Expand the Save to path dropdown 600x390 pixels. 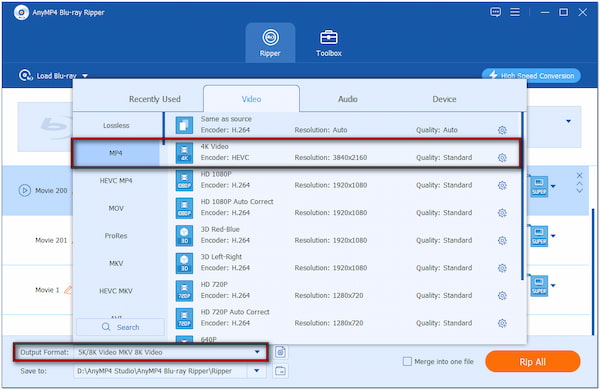click(257, 370)
